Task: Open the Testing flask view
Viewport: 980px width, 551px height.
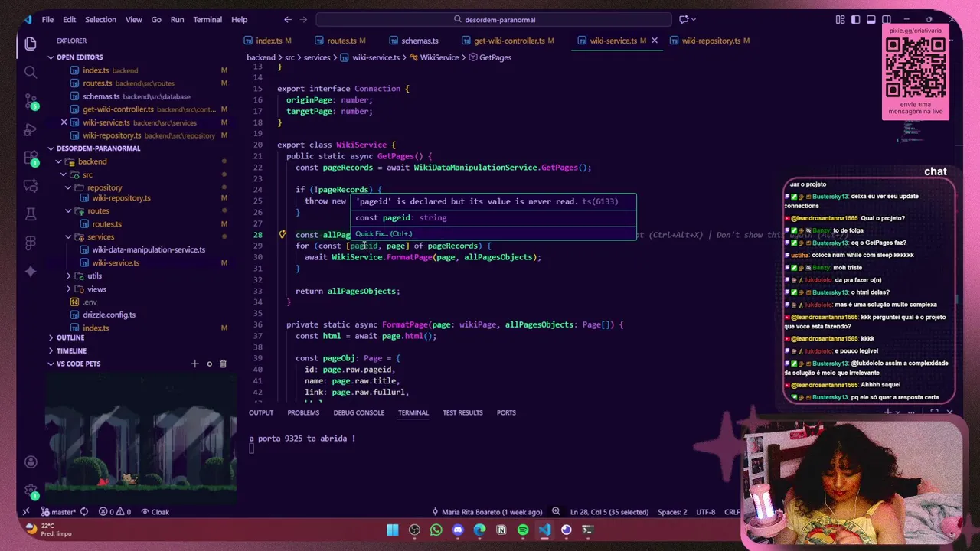Action: click(x=31, y=214)
